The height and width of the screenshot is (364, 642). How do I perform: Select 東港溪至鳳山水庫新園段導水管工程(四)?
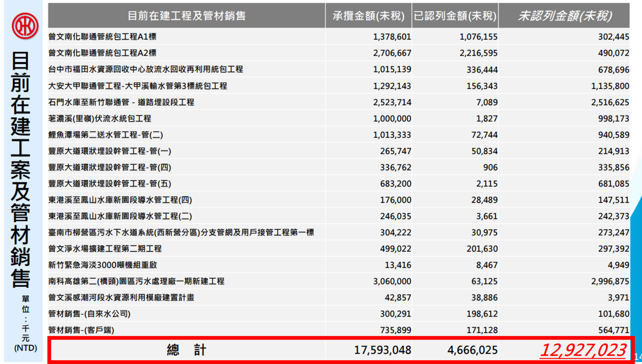(120, 200)
